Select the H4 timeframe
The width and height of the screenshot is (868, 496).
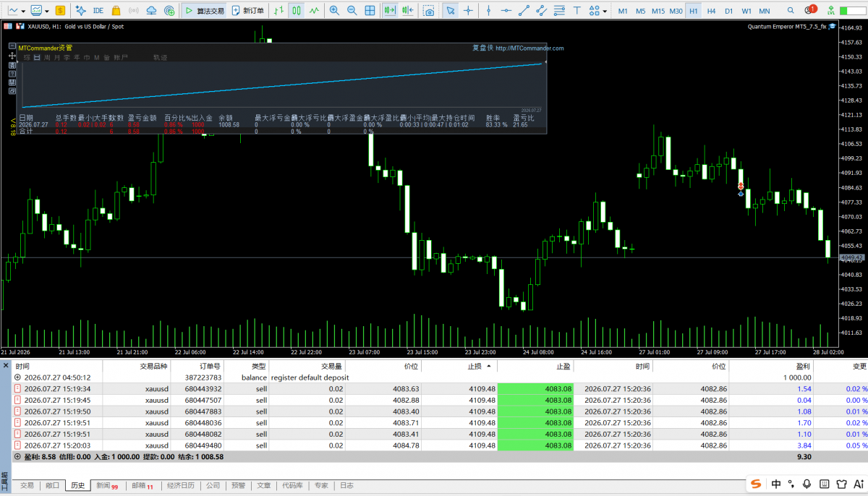[x=712, y=11]
